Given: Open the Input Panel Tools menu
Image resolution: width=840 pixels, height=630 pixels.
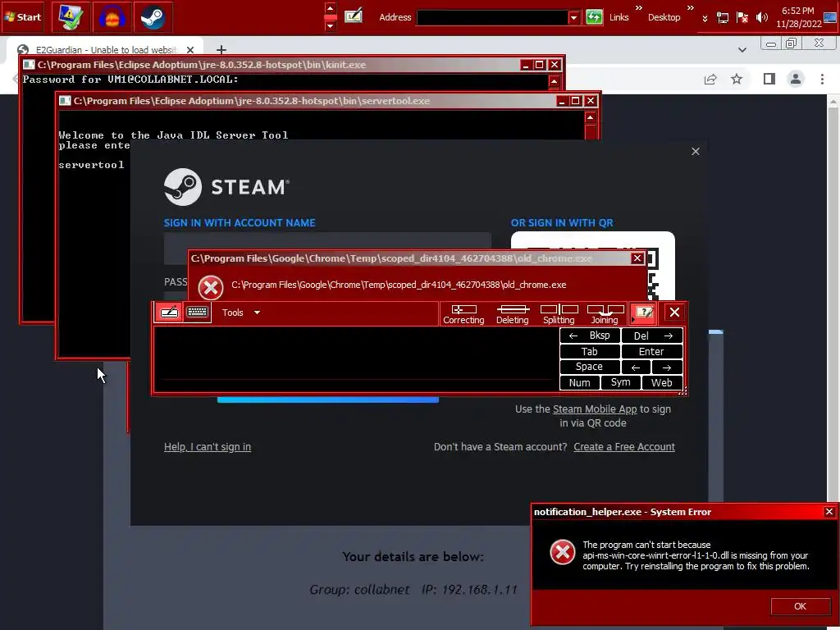Looking at the screenshot, I should 240,313.
